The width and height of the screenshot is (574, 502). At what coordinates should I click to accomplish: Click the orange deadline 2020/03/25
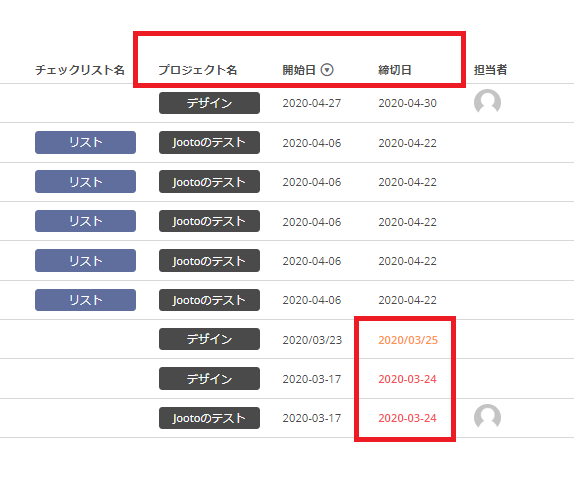tap(408, 340)
